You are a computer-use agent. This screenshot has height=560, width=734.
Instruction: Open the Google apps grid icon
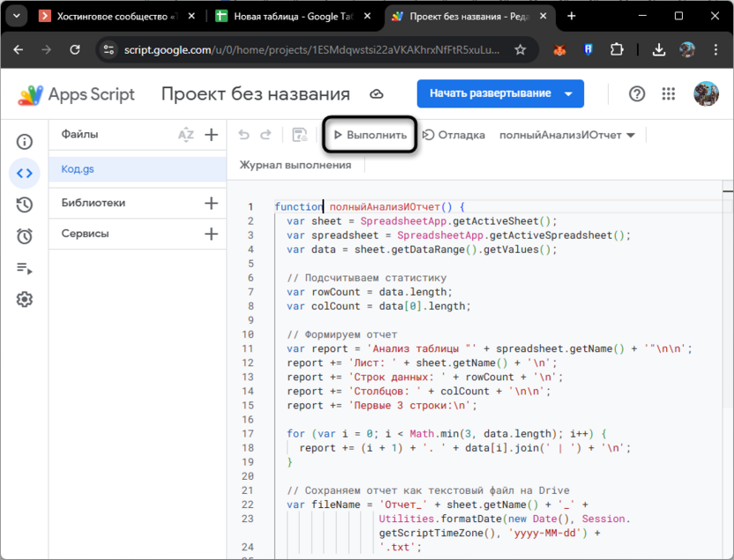(x=669, y=93)
